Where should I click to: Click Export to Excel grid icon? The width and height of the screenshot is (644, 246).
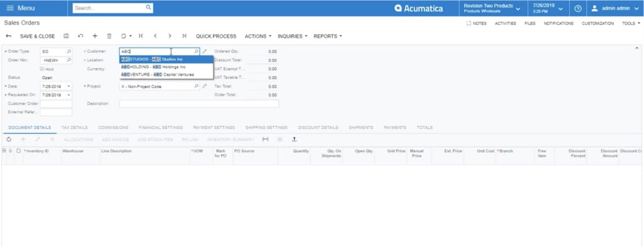pos(280,140)
